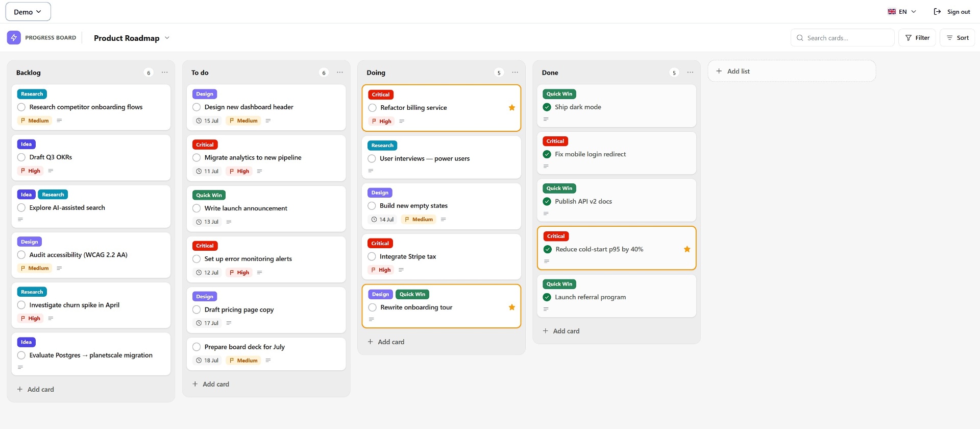Open the Sort options

[958, 38]
